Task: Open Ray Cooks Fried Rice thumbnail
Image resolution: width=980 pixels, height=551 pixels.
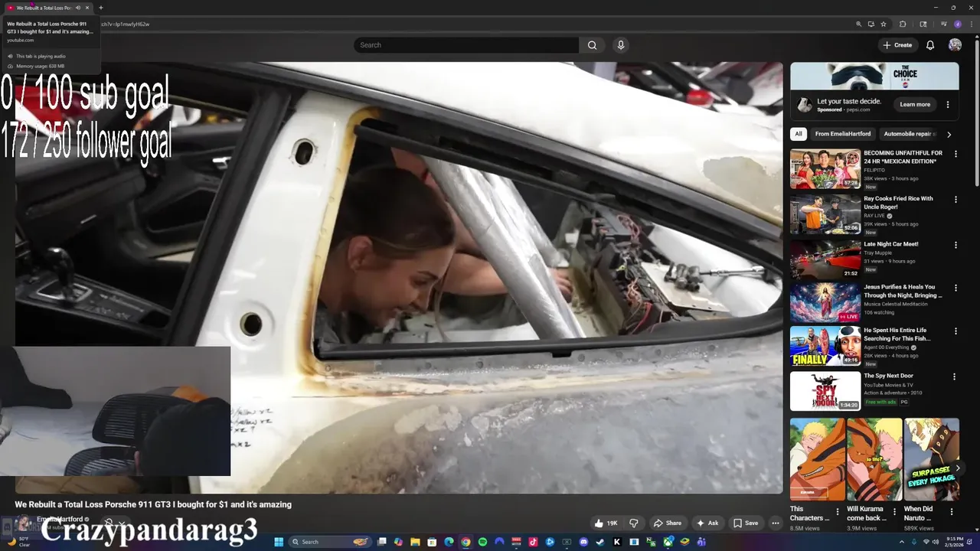Action: (x=825, y=214)
